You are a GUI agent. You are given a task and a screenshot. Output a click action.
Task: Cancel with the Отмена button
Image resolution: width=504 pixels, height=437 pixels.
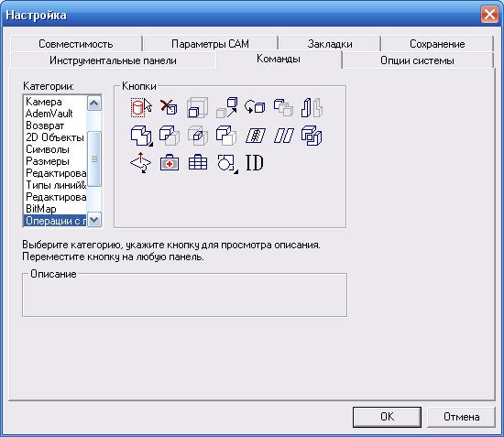(x=461, y=417)
